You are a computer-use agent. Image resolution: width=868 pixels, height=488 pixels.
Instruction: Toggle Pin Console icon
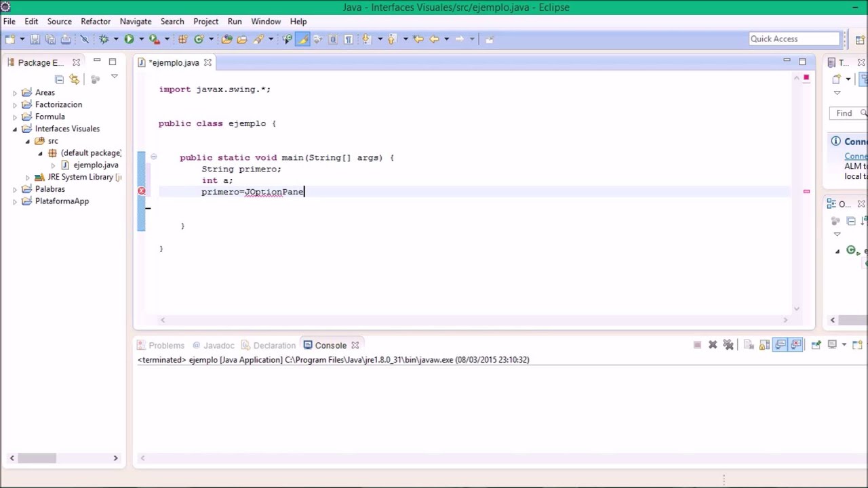point(816,345)
